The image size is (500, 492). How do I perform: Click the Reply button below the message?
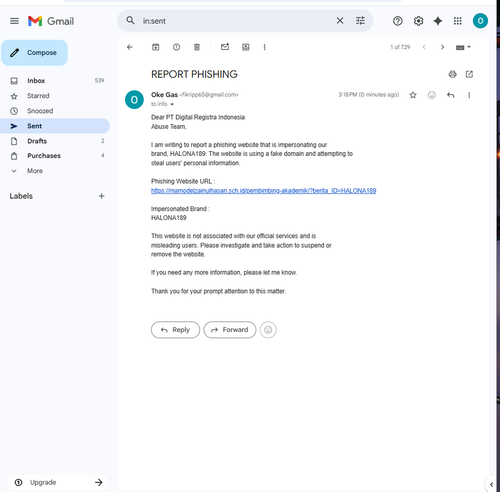(175, 330)
